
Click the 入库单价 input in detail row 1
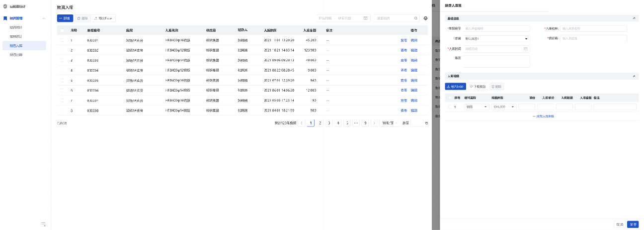coord(546,107)
